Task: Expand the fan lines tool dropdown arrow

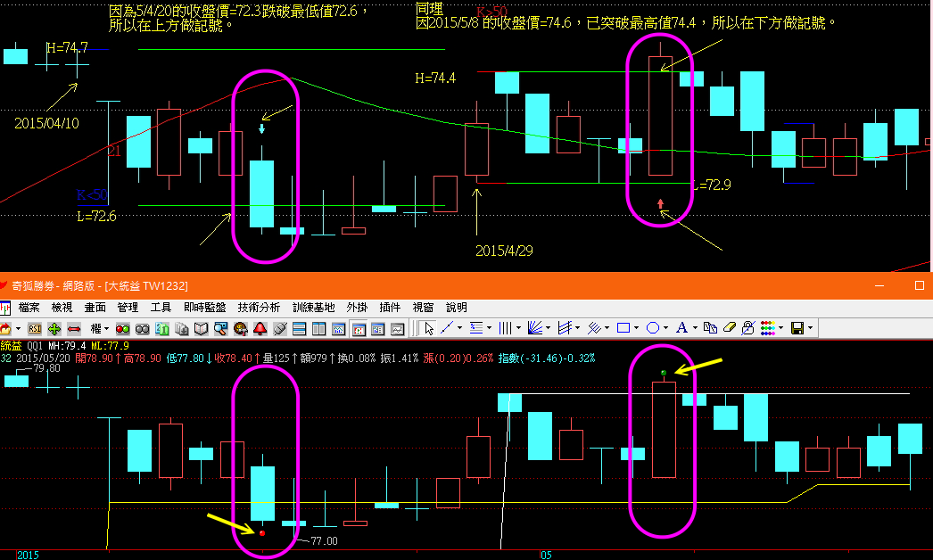Action: click(548, 328)
